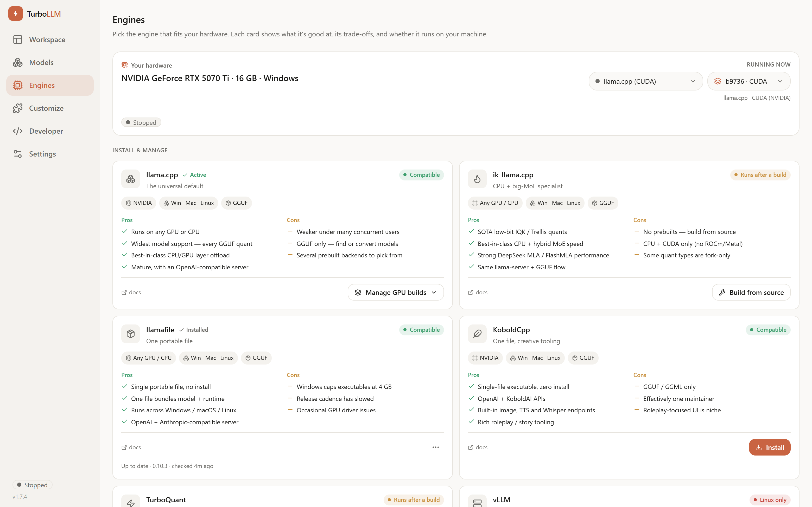Open the llama.cpp (CUDA) engine dropdown
812x507 pixels.
pyautogui.click(x=646, y=81)
